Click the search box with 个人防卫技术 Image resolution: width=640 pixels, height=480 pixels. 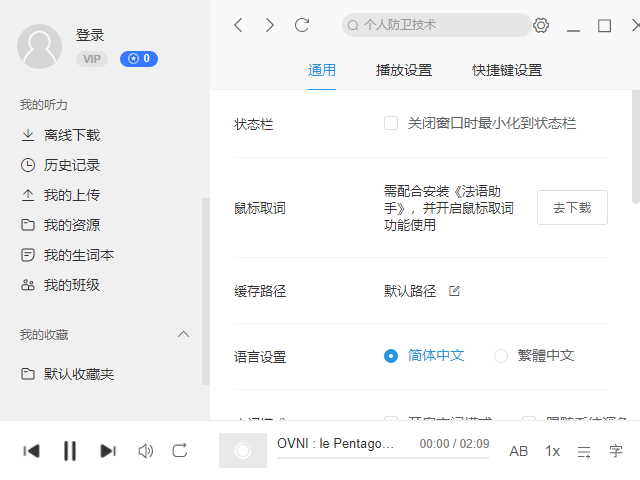[436, 25]
